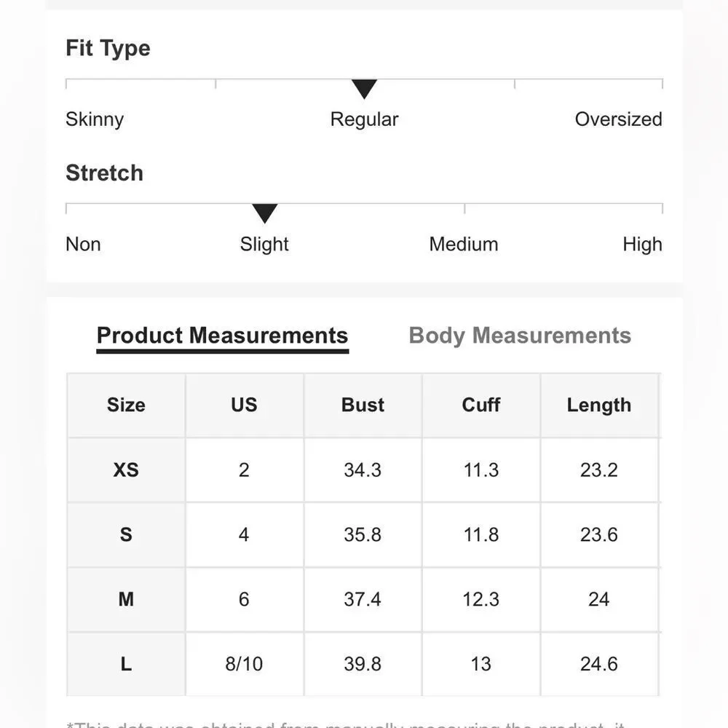Click the Fit Type triangle marker

click(364, 89)
